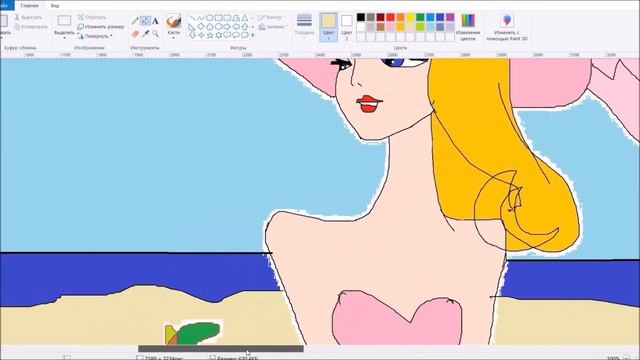Viewport: 640px width, 360px height.
Task: Choose the Four-point star shape
Action: [x=201, y=35]
